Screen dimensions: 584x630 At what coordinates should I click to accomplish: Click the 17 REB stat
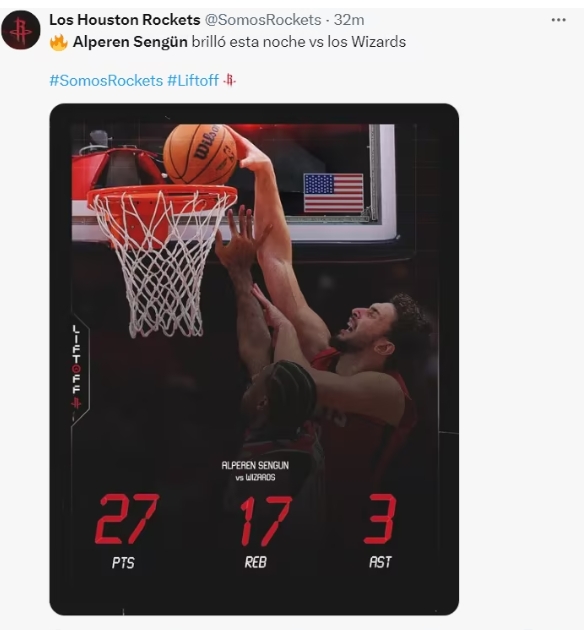coord(265,531)
